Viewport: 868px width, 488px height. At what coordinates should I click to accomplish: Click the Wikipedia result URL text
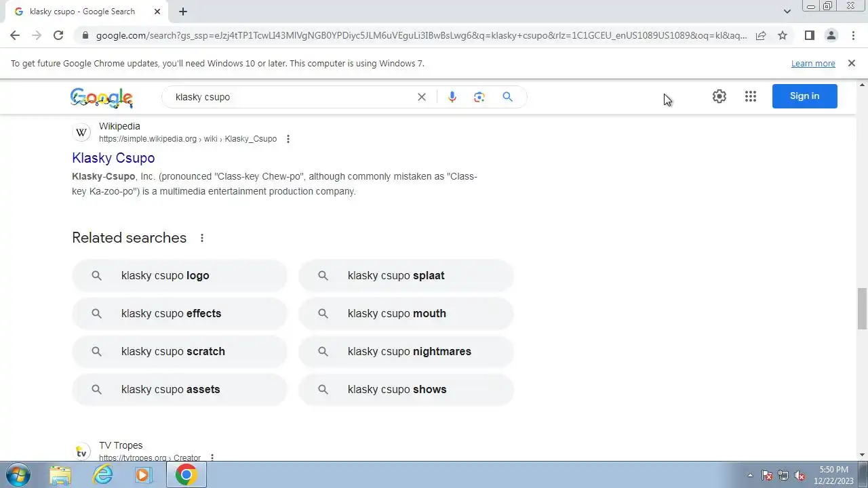click(x=188, y=139)
